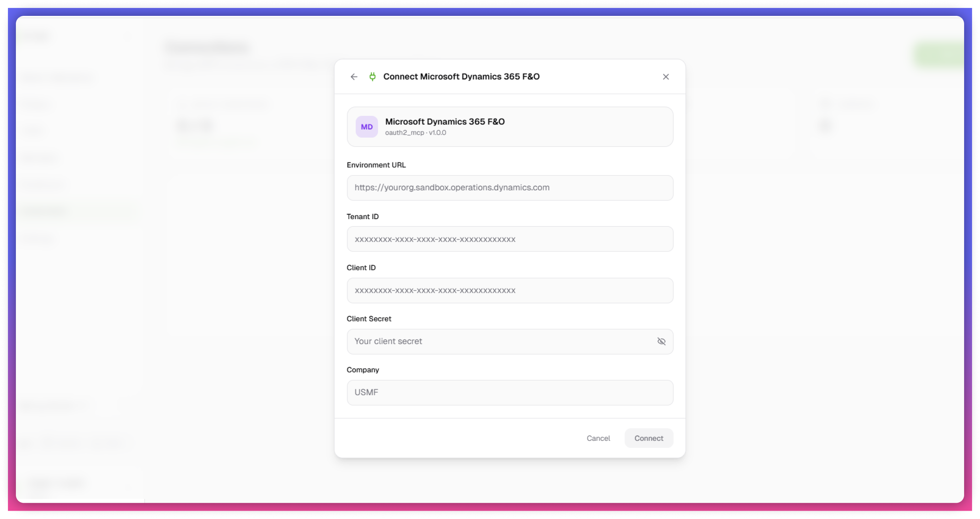
Task: Click the dialog title Connect Microsoft Dynamics
Action: (x=461, y=77)
